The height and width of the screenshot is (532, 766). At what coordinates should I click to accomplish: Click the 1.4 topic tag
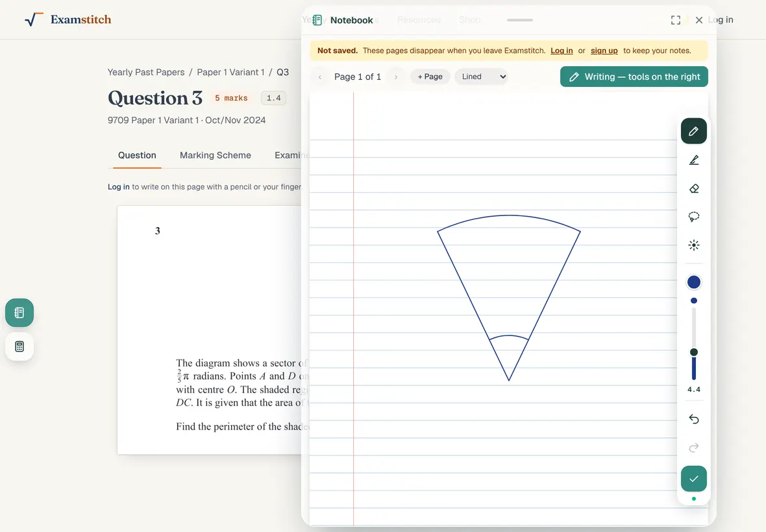click(273, 98)
